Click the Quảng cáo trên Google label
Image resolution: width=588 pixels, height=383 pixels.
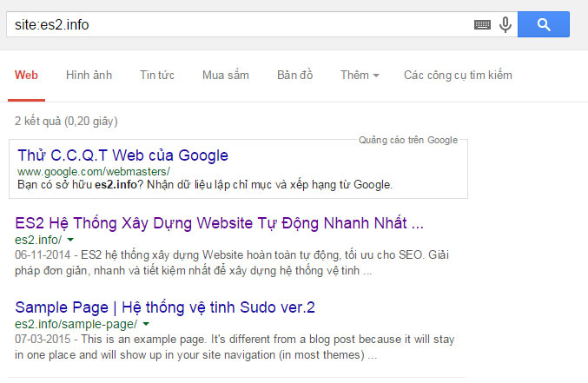408,140
